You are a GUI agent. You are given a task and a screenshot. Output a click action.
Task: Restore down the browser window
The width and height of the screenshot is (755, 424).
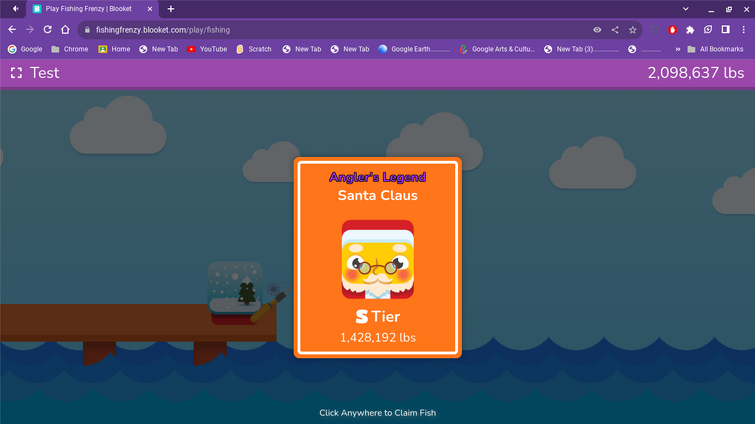(729, 9)
